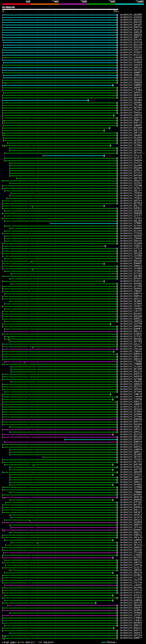Select the UniRef100_Q6PQF2 label
The width and height of the screenshot is (146, 644).
[131, 88]
